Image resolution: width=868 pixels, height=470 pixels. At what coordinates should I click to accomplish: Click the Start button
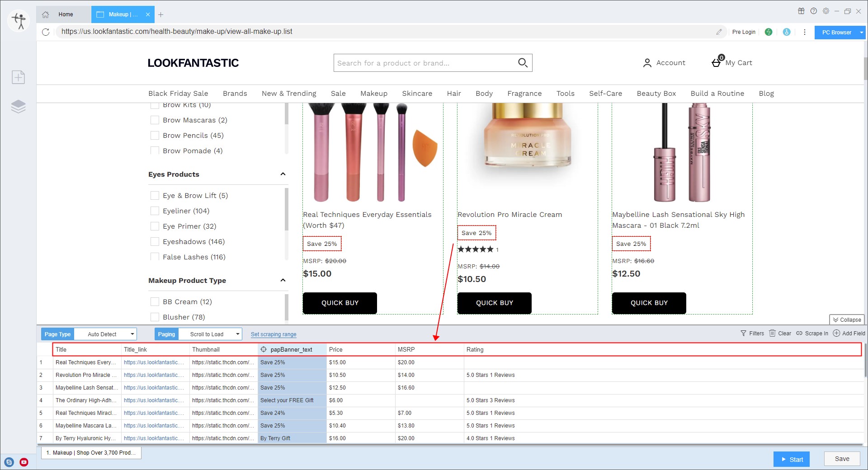791,459
